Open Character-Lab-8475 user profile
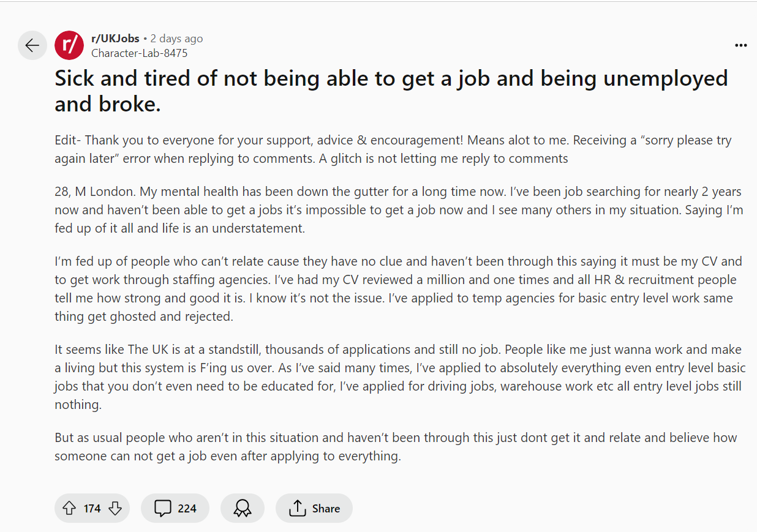The height and width of the screenshot is (532, 757). coord(139,53)
